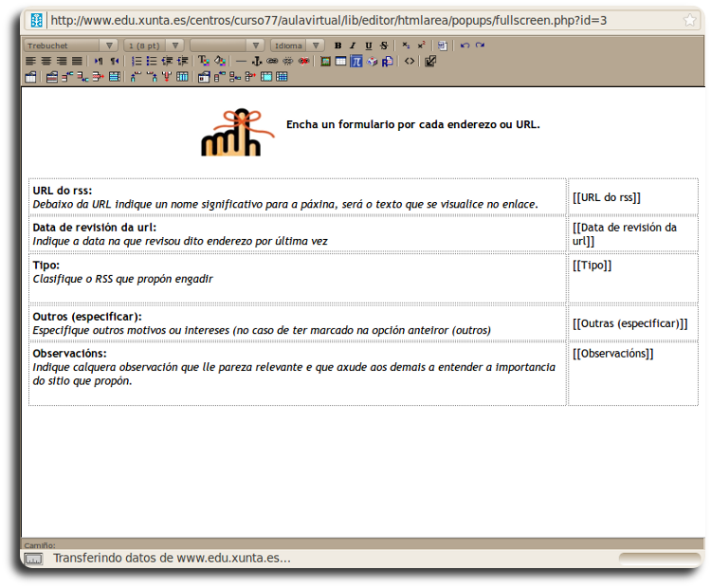Screen dimensions: 711x588
Task: Click the subscript icon
Action: (406, 46)
